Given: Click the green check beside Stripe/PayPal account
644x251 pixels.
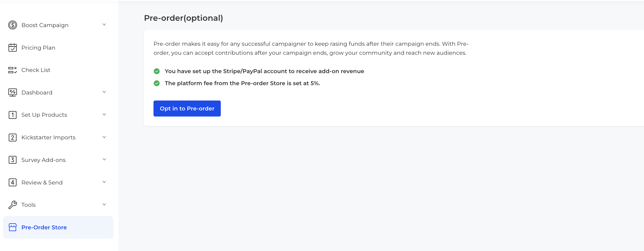Looking at the screenshot, I should click(157, 71).
